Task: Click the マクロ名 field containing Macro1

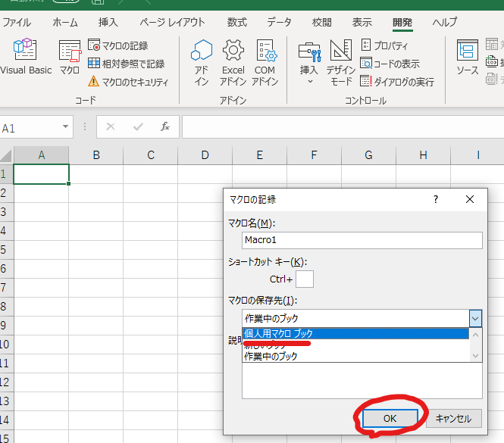Action: (362, 240)
